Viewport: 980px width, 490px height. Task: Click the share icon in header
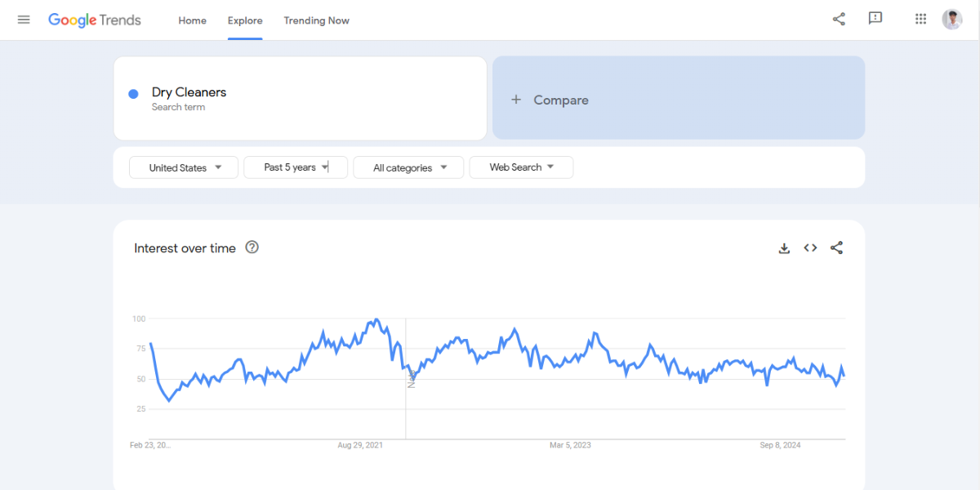click(x=839, y=19)
